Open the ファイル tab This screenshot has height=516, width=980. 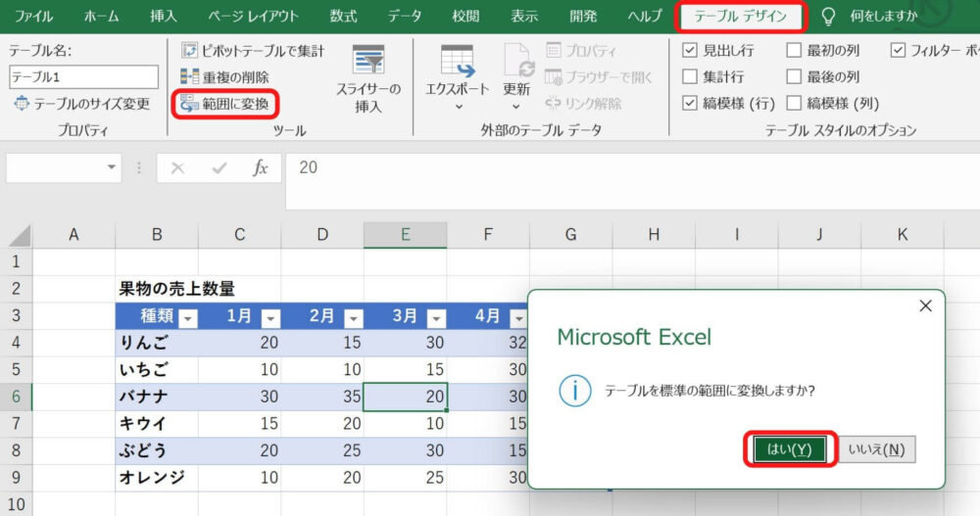tap(33, 17)
